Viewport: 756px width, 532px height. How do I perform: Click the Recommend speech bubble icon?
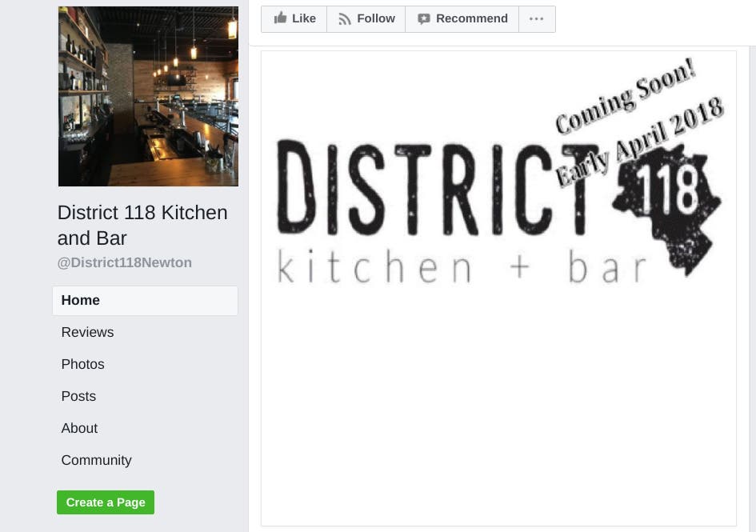click(423, 19)
